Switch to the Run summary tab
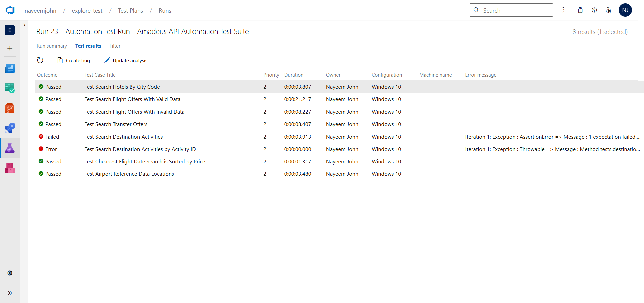The height and width of the screenshot is (303, 644). tap(52, 46)
